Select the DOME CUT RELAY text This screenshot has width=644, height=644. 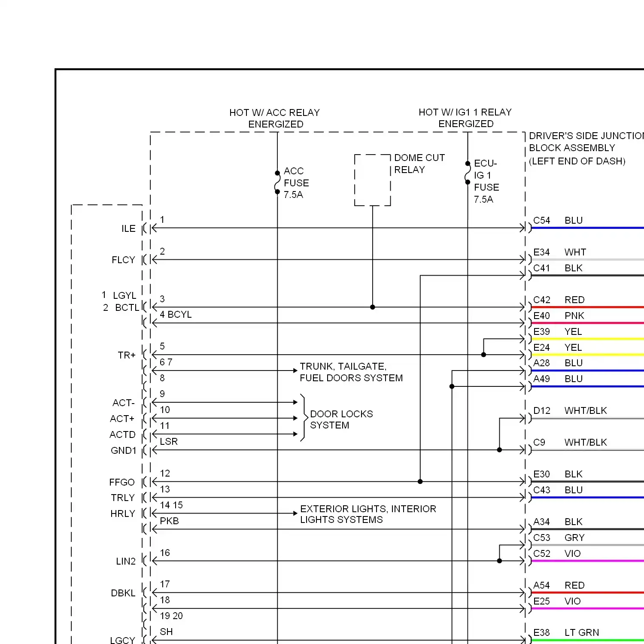(419, 164)
